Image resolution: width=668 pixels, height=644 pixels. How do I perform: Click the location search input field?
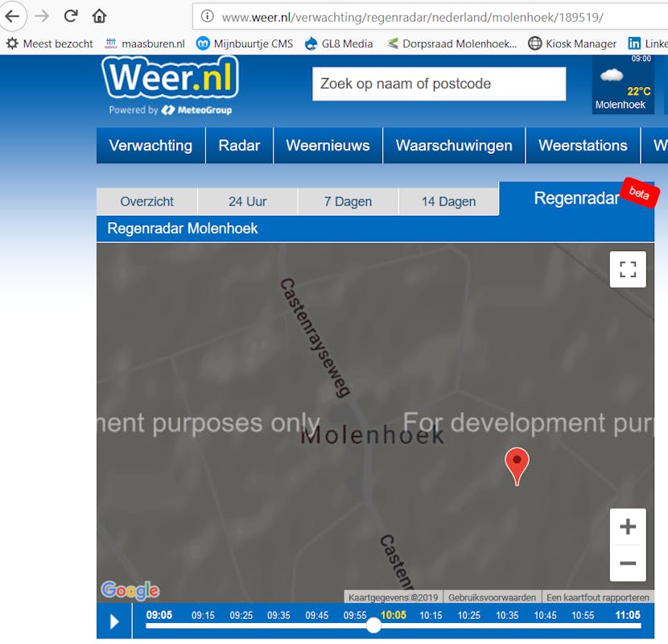pos(439,84)
